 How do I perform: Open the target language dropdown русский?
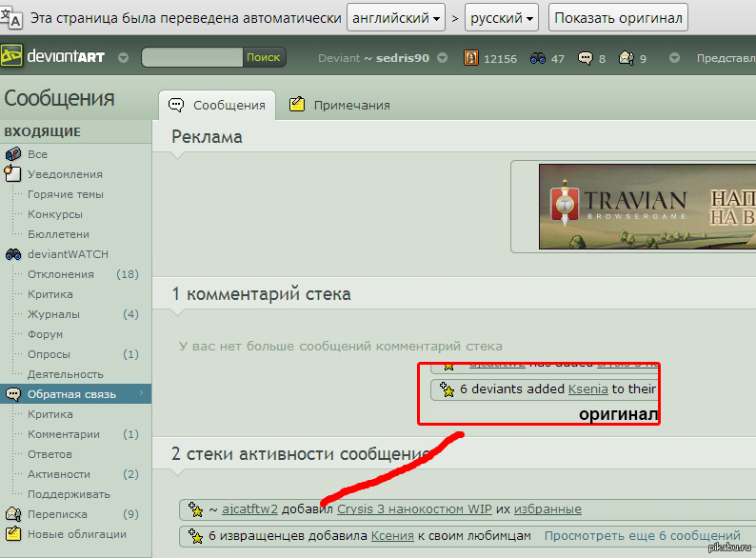(502, 18)
